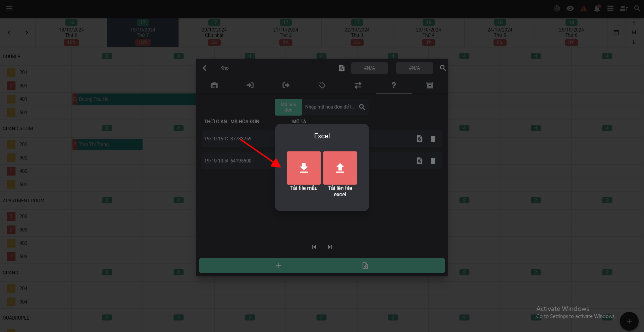Viewport: 644px width, 332px height.
Task: Select the M size option
Action: tap(634, 32)
